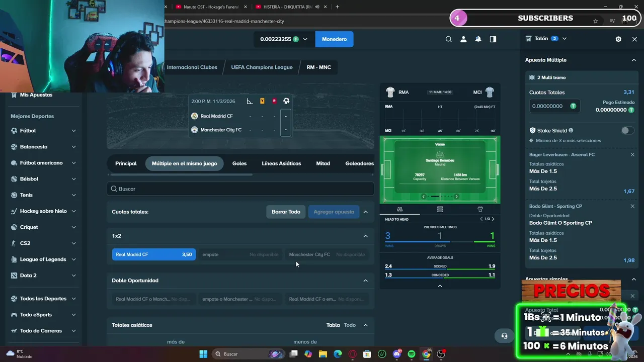Viewport: 644px width, 362px height.
Task: Select the red card icon in the scoreboard
Action: [x=274, y=101]
